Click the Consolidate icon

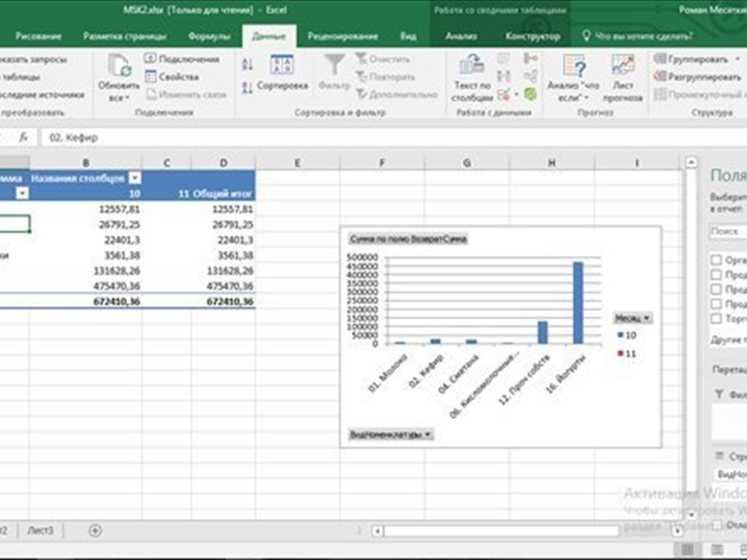point(530,59)
